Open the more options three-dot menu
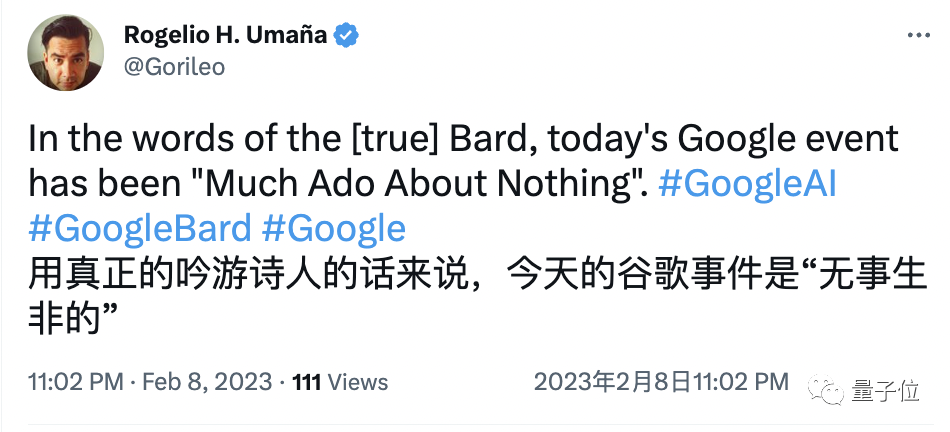The width and height of the screenshot is (950, 432). tap(917, 36)
